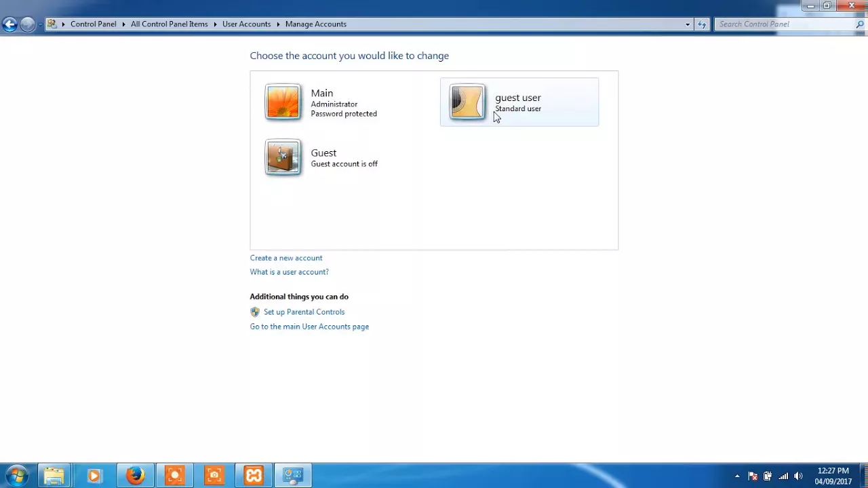Select User Accounts breadcrumb segment

point(246,24)
